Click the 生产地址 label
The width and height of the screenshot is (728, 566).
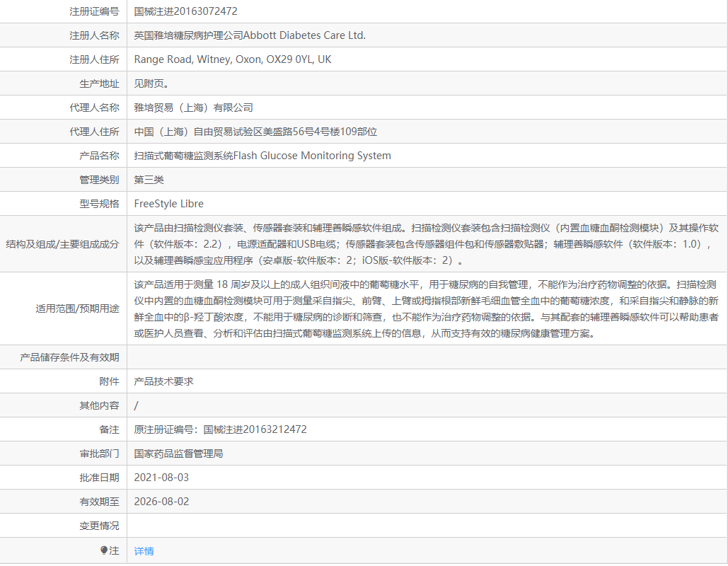click(x=99, y=83)
